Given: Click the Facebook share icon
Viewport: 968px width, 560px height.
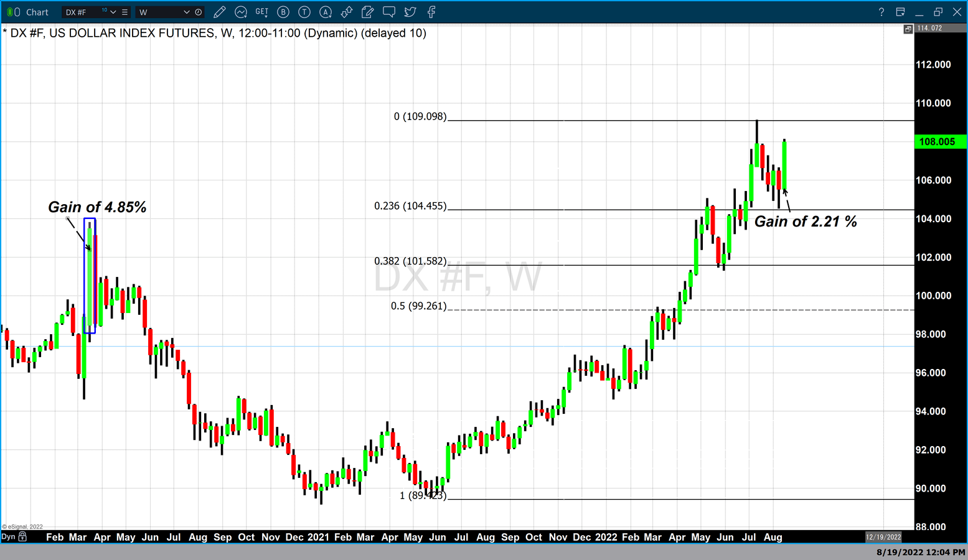Looking at the screenshot, I should point(430,12).
